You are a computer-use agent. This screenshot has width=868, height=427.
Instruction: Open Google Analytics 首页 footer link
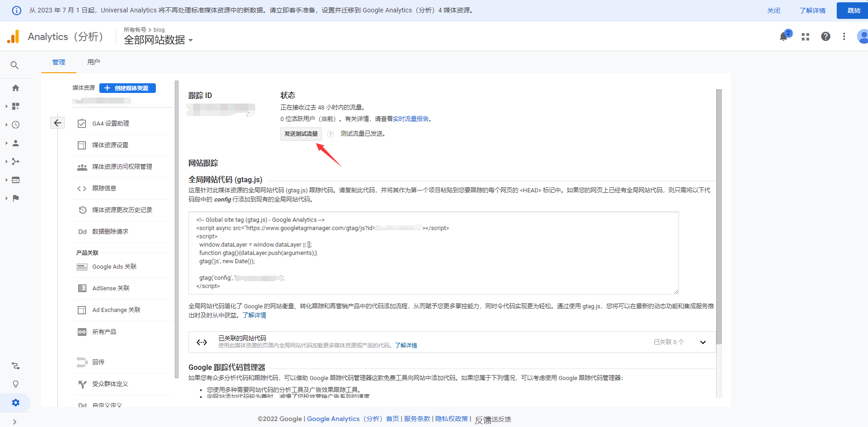point(353,419)
